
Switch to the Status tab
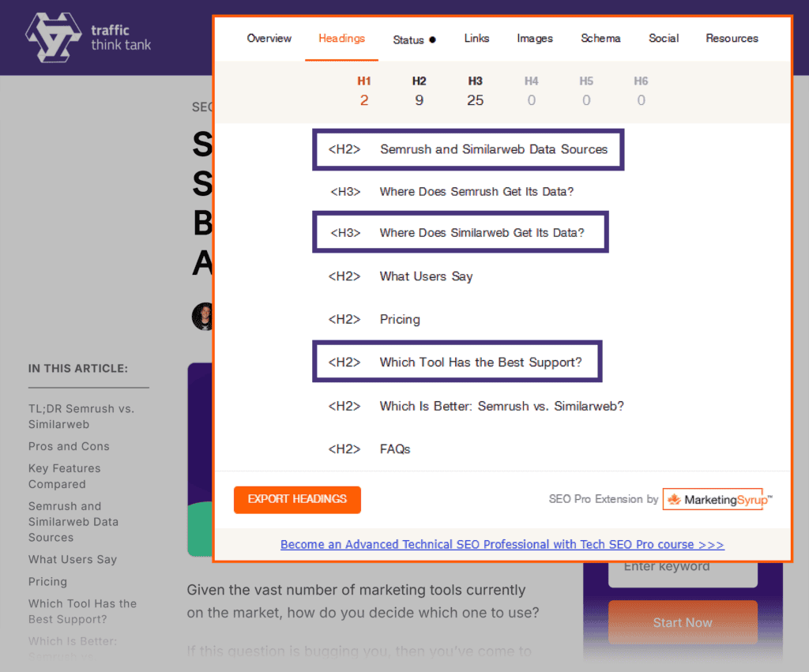[414, 39]
